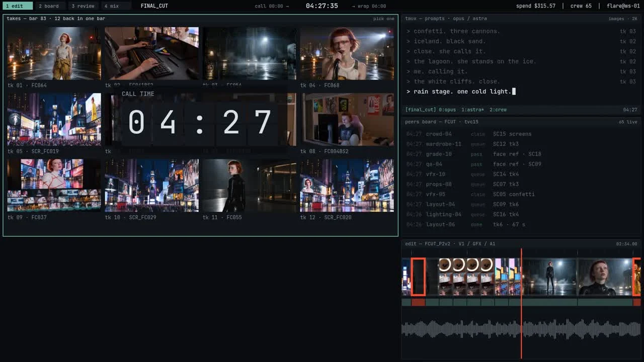This screenshot has width=644, height=362.
Task: Select the keyboard-hands take tk 02 thumbnail
Action: (x=151, y=53)
